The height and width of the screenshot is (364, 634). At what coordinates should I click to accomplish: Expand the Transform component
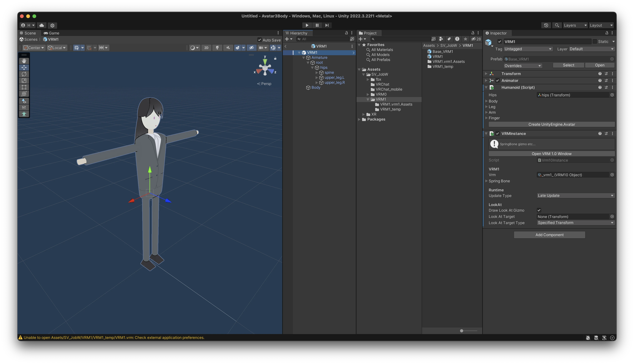click(486, 74)
